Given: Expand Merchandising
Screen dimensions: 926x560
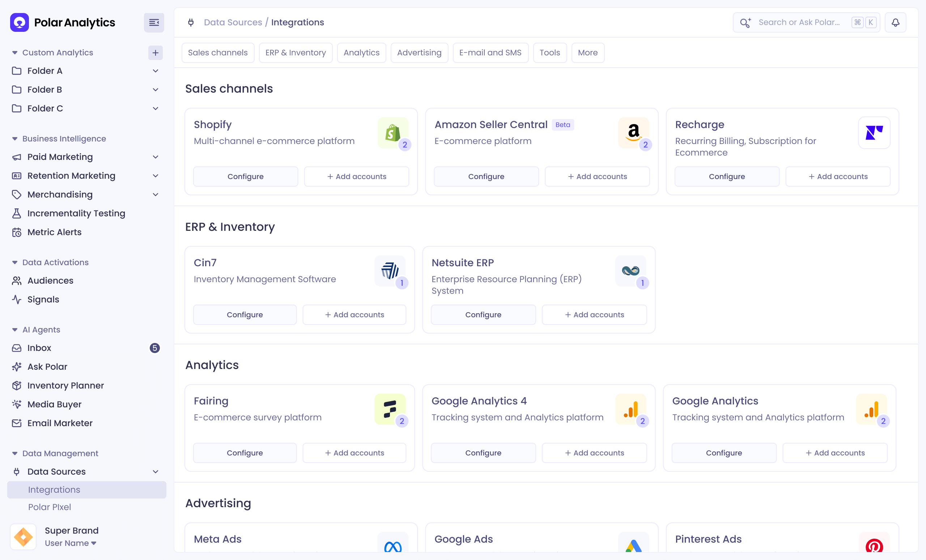Looking at the screenshot, I should click(x=155, y=194).
